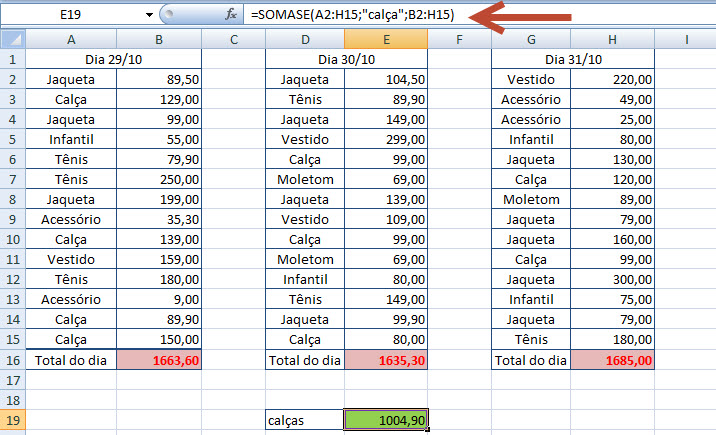Open the Name Box dropdown arrow

(149, 15)
